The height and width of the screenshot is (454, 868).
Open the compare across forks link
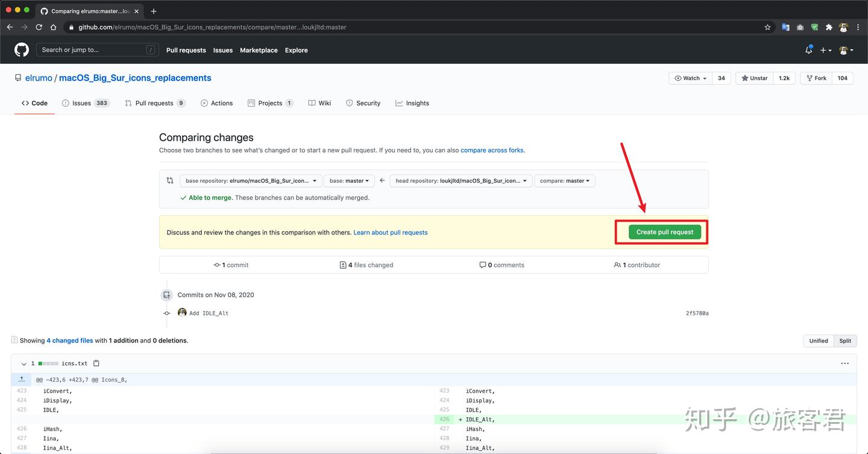click(492, 150)
